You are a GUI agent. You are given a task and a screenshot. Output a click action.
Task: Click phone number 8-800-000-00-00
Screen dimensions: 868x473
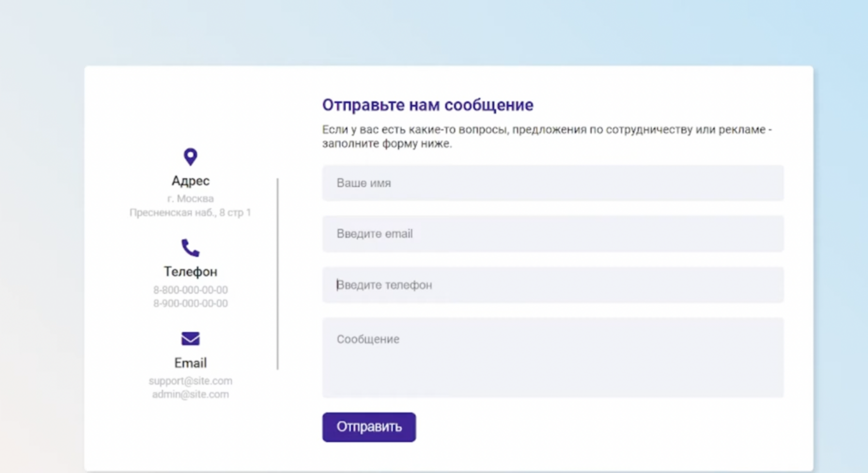click(190, 290)
